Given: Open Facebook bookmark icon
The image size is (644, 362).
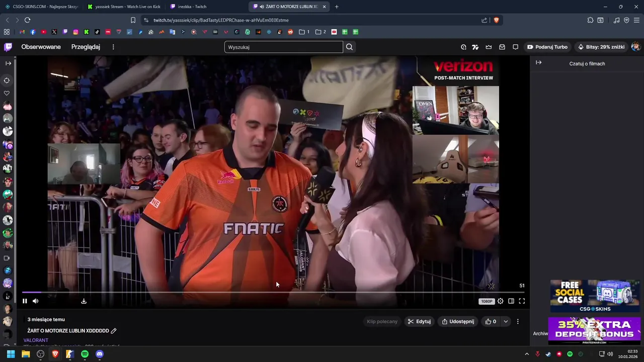Looking at the screenshot, I should (x=33, y=32).
